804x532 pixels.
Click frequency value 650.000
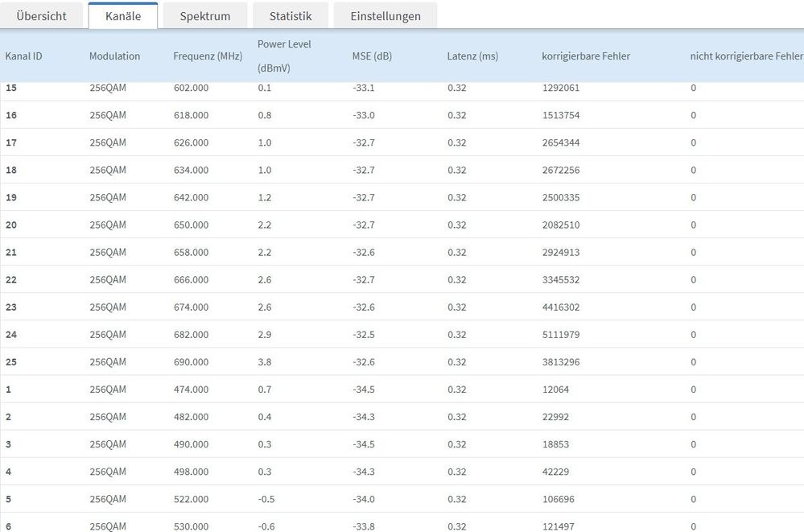pos(191,225)
